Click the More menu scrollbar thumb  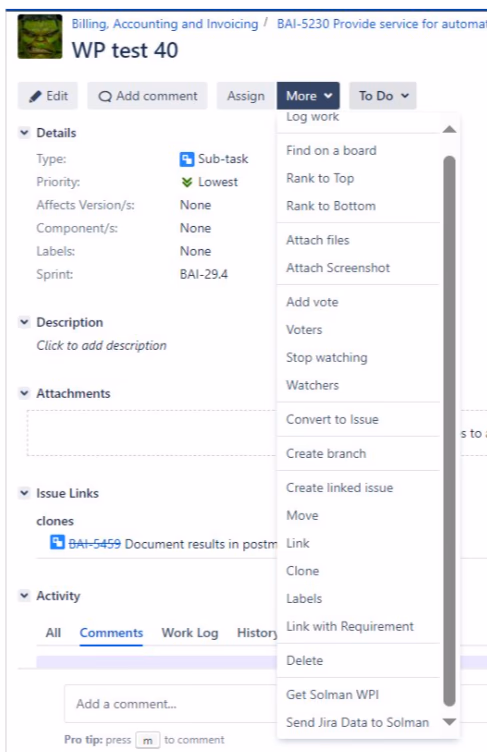[449, 431]
